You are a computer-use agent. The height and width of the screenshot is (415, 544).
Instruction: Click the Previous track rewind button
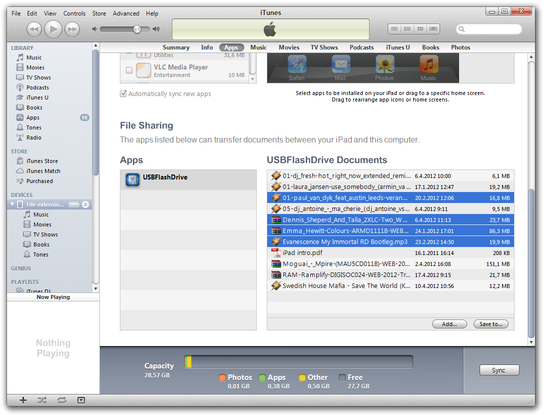point(34,29)
